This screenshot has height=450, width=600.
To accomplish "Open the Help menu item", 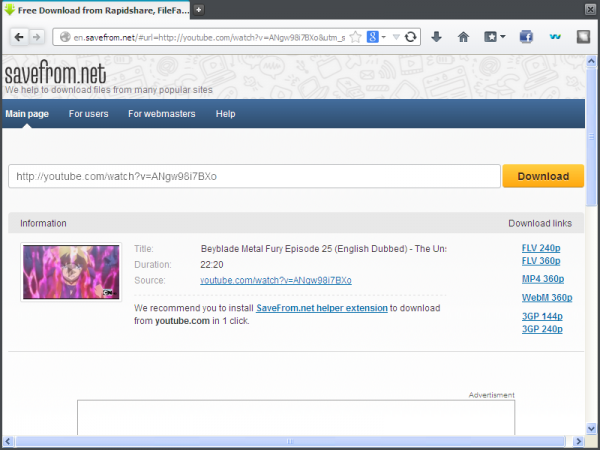I will click(x=225, y=114).
